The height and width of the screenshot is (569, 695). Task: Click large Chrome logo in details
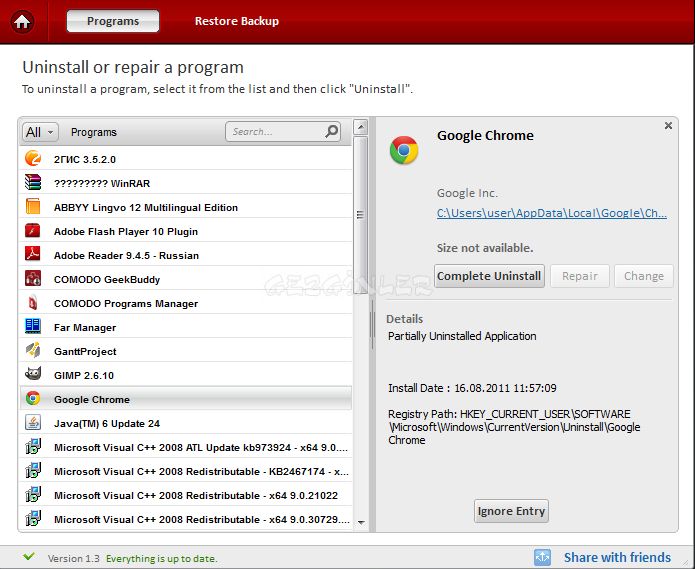(404, 150)
